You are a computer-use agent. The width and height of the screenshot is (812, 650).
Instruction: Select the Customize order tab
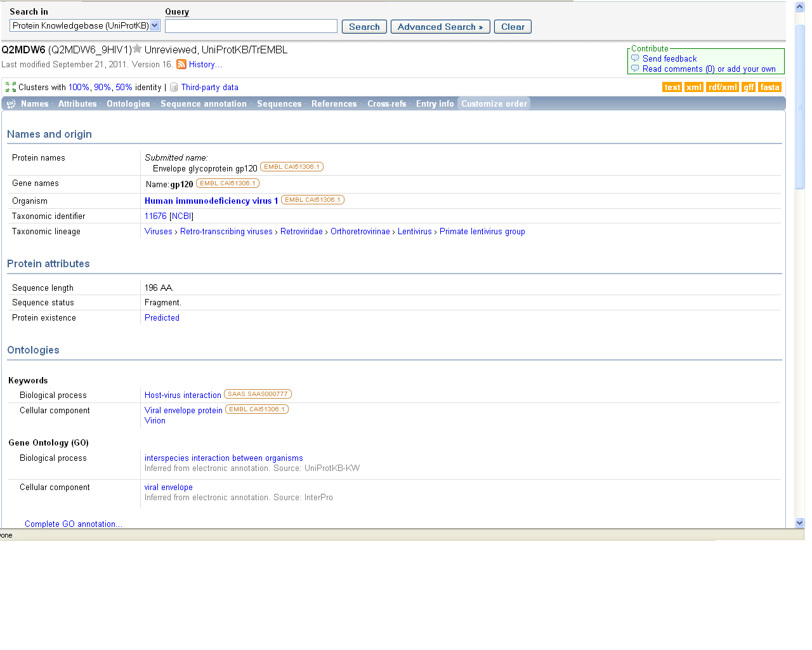pos(494,103)
